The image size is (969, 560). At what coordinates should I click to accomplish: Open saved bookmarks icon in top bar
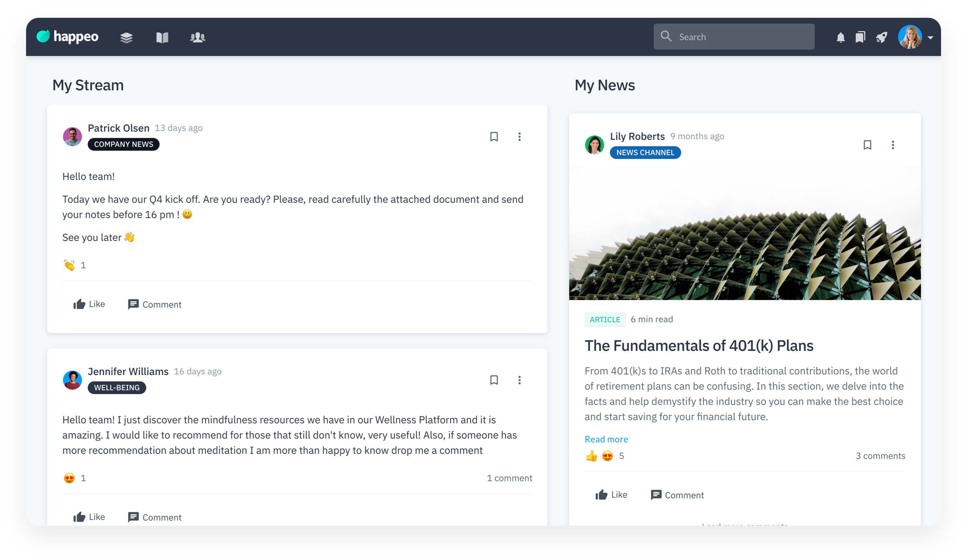click(x=860, y=37)
